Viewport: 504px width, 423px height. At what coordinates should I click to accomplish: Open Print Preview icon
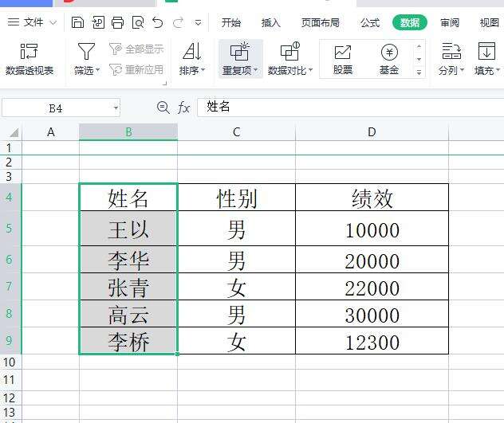(x=138, y=23)
